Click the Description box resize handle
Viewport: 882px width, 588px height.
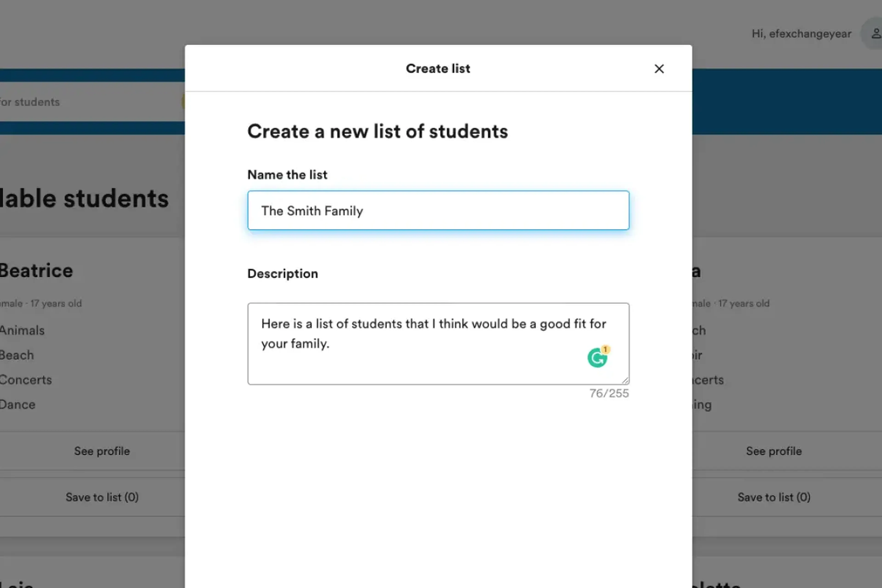pyautogui.click(x=625, y=381)
